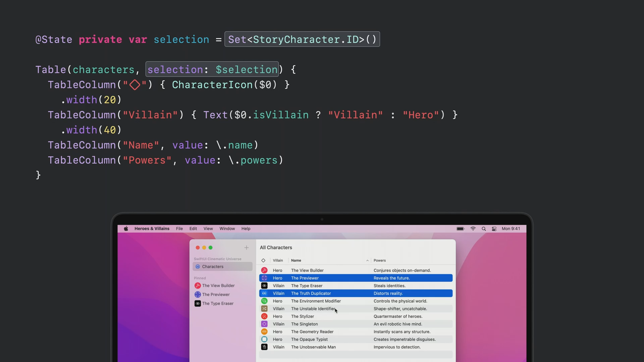Image resolution: width=644 pixels, height=362 pixels.
Task: Select The Unobservable Man table row
Action: (313, 347)
